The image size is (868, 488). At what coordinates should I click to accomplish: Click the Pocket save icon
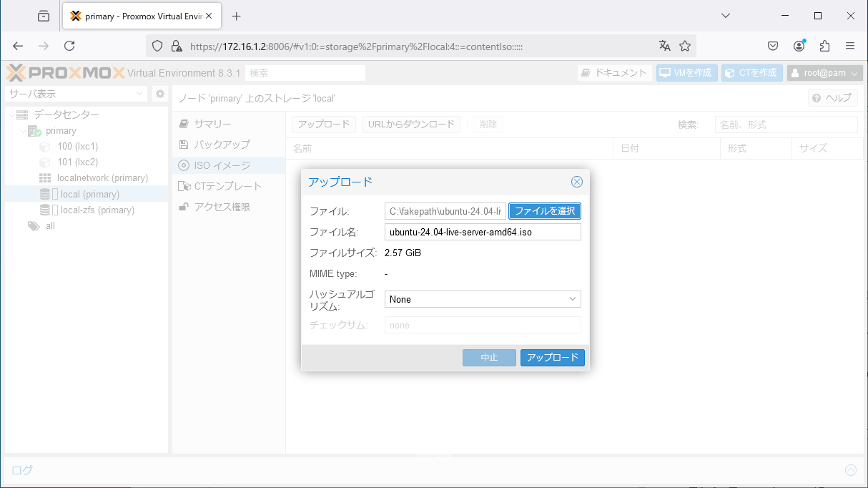(773, 46)
